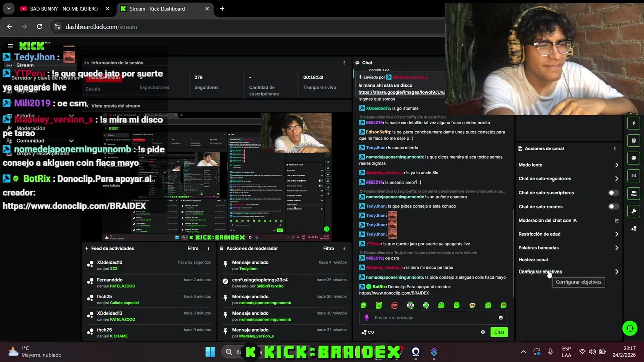Image resolution: width=644 pixels, height=362 pixels.
Task: Open Filtro in Feed de actividades
Action: (x=193, y=248)
